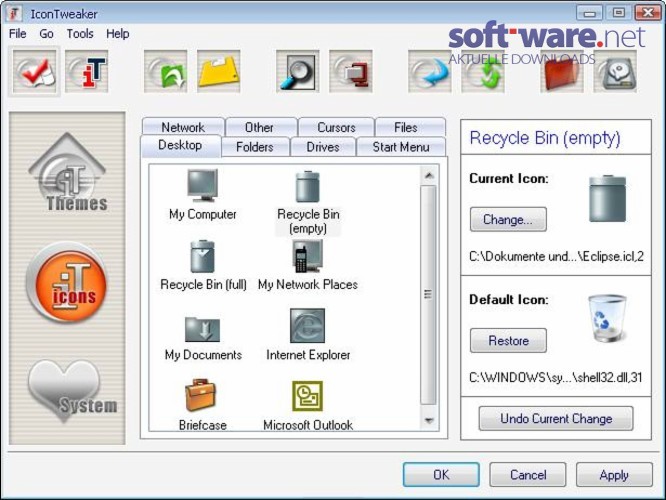Click the IconTweaker title bar app icon
The image size is (666, 500).
click(14, 14)
